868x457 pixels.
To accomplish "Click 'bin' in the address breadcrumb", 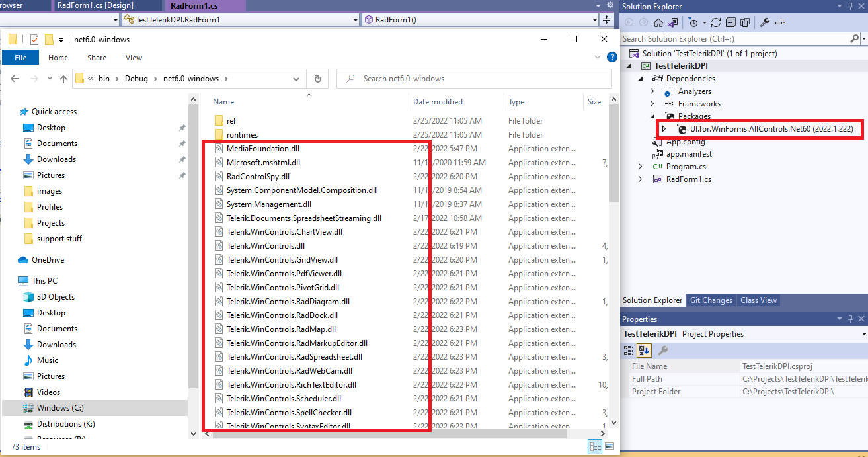I will 104,79.
